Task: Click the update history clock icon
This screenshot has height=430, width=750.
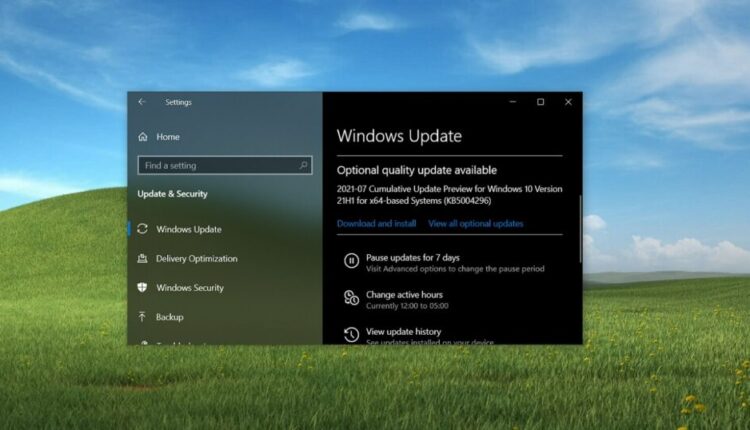Action: click(351, 334)
